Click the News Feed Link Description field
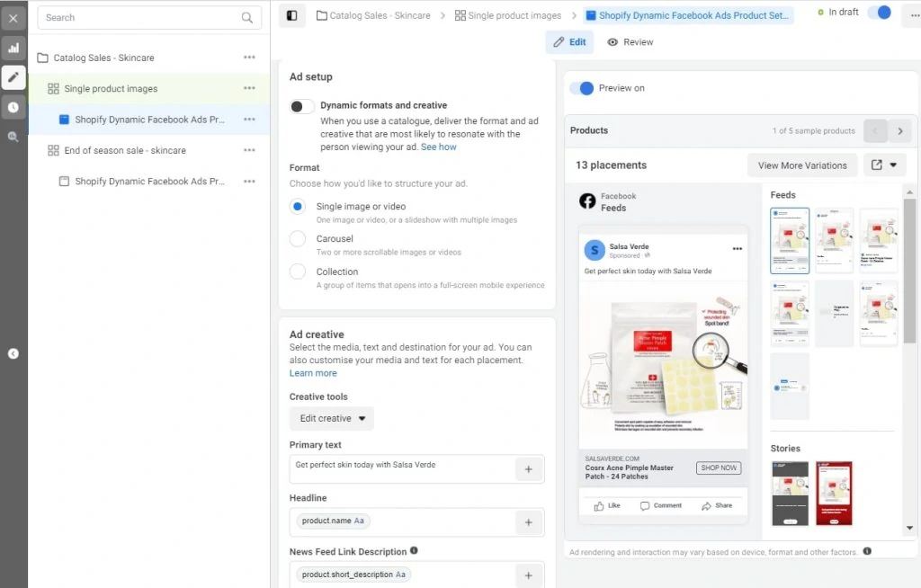The height and width of the screenshot is (588, 921). [x=403, y=575]
